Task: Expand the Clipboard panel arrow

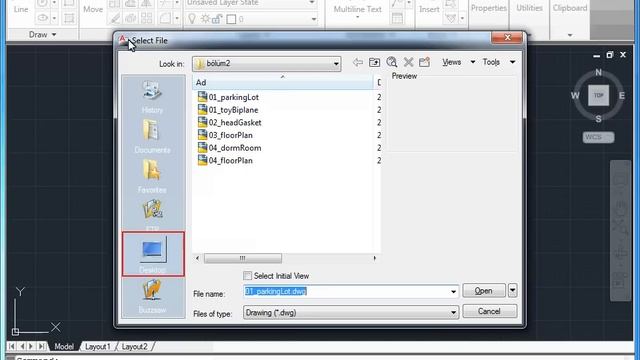Action: coord(570,36)
